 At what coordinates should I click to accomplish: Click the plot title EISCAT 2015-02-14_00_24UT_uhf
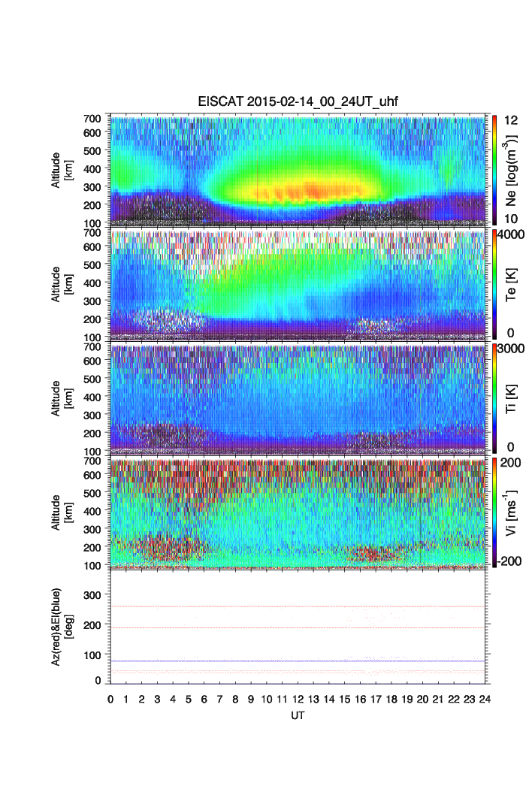pos(298,101)
